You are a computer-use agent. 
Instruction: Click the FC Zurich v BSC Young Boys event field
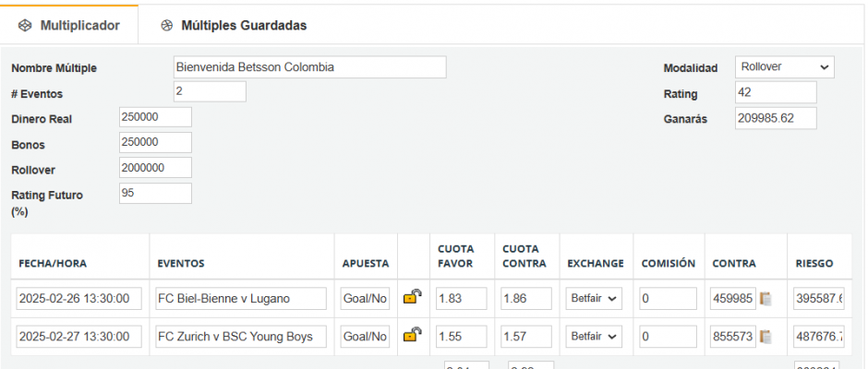[x=241, y=337]
